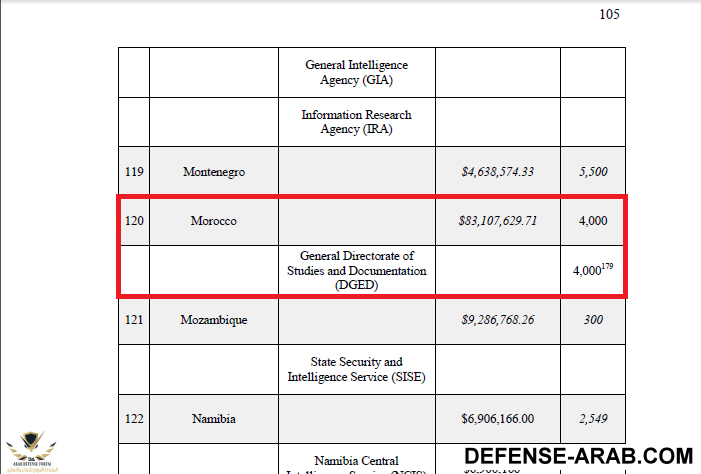701x474 pixels.
Task: Select the 2,549 personnel value
Action: 593,419
